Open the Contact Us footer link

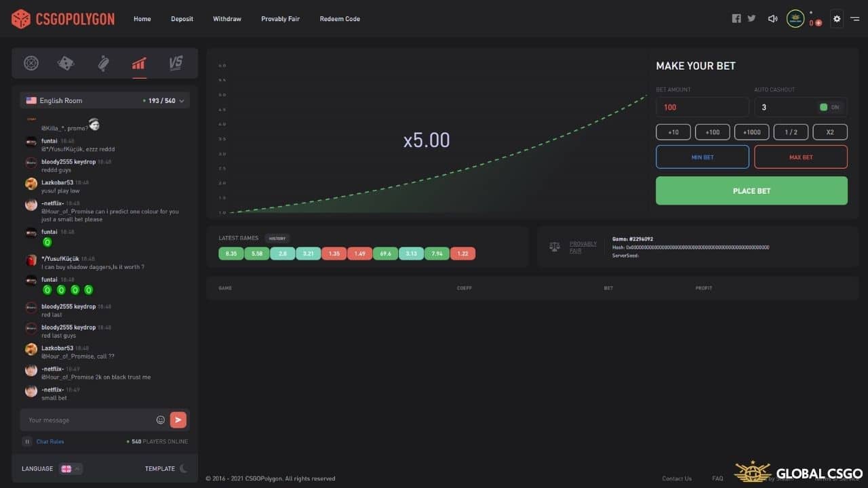(x=677, y=479)
